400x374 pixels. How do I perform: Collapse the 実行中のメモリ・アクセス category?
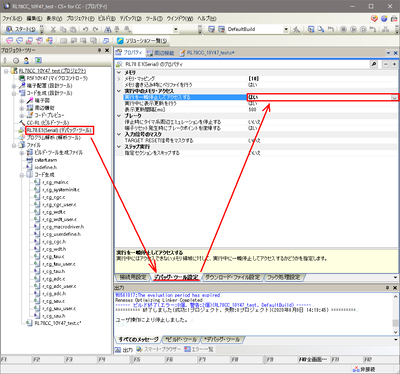[x=119, y=91]
